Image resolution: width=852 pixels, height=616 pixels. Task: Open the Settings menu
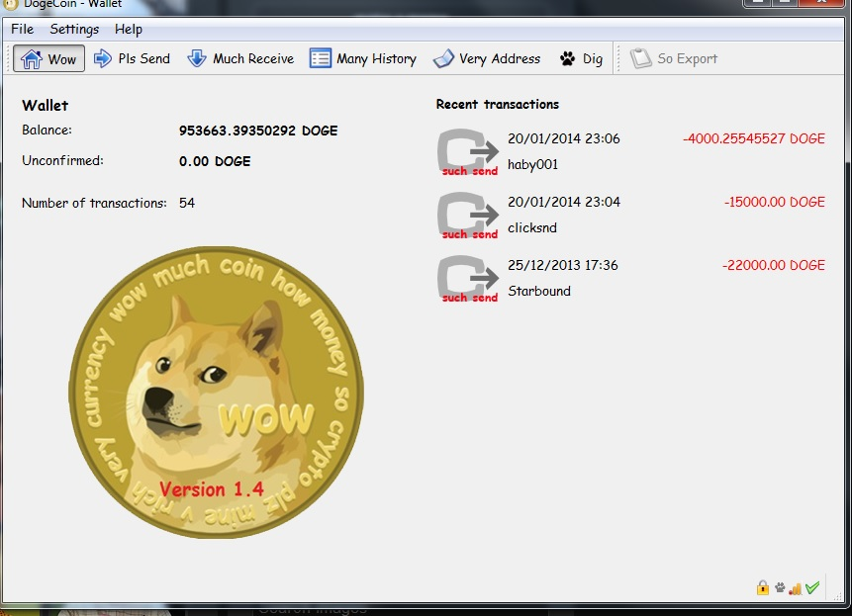74,29
